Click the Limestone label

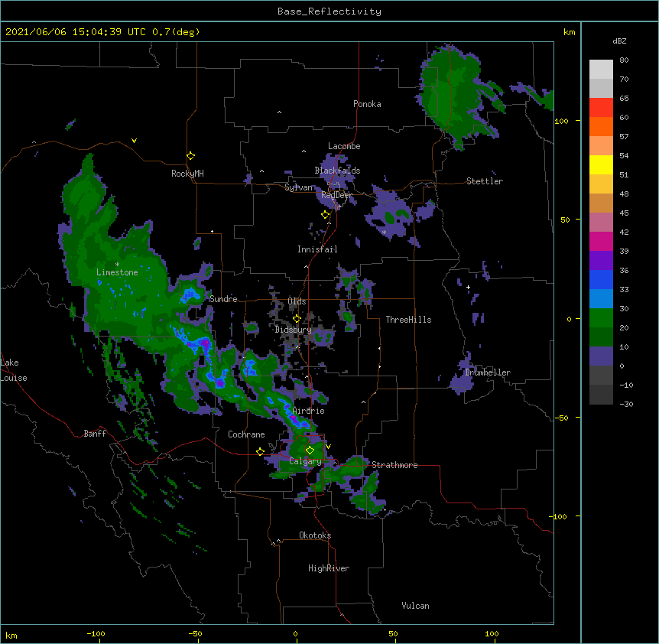[117, 272]
